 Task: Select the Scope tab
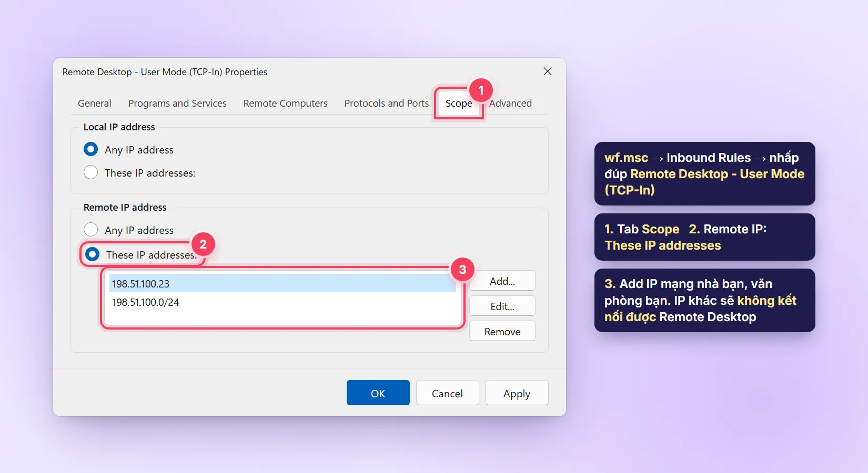[x=459, y=104]
